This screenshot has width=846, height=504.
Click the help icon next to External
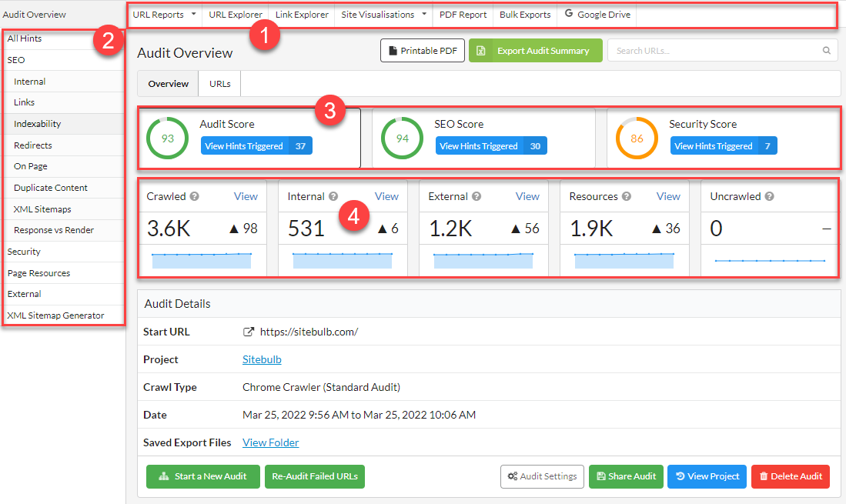477,196
